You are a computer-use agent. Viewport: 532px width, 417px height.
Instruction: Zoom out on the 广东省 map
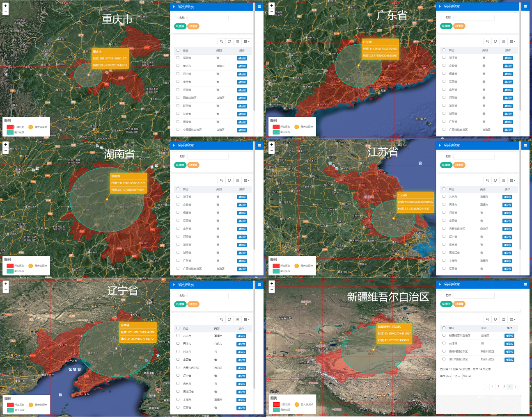pyautogui.click(x=271, y=12)
